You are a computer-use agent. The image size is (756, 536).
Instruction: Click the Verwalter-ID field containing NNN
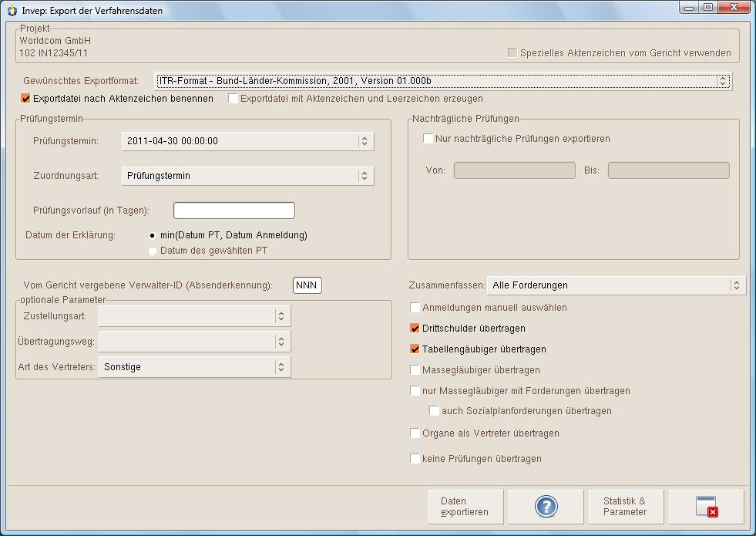tap(307, 285)
